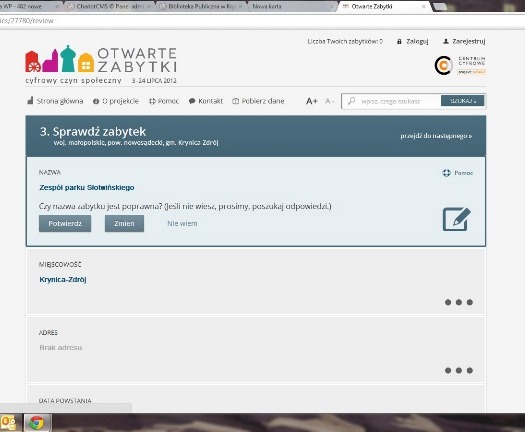Viewport: 525px width, 432px height.
Task: Click the Zaloguj login link
Action: coord(412,42)
